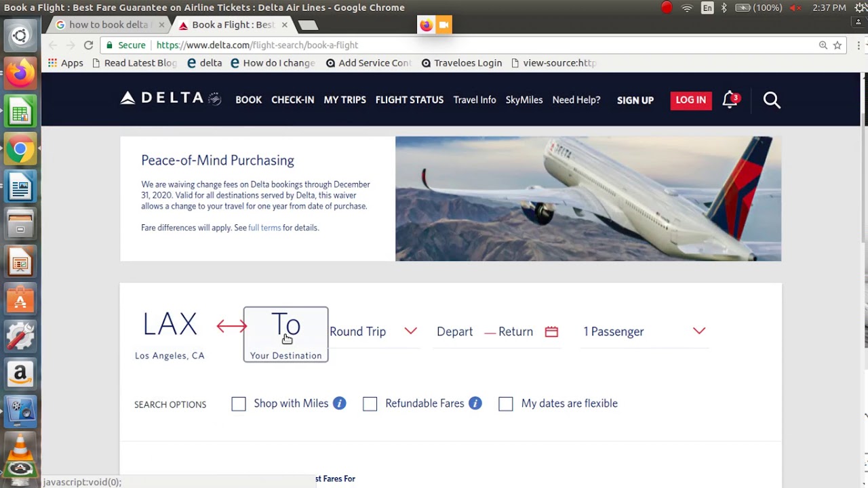The height and width of the screenshot is (488, 868).
Task: Go back in Chrome
Action: [x=53, y=45]
